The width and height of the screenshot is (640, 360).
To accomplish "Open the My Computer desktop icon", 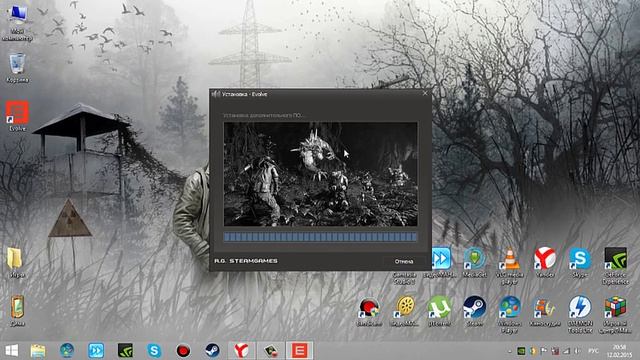I will coord(17,21).
